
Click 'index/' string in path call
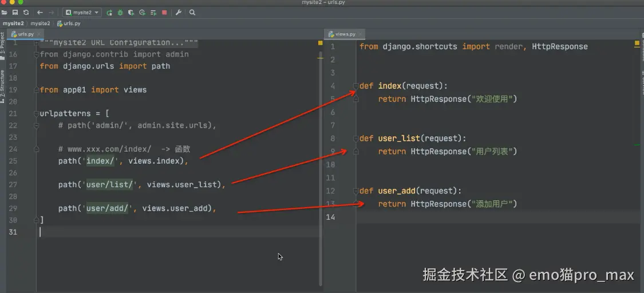101,161
